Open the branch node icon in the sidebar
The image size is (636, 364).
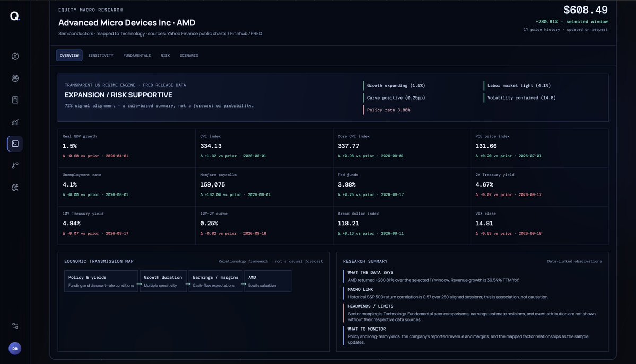[15, 165]
